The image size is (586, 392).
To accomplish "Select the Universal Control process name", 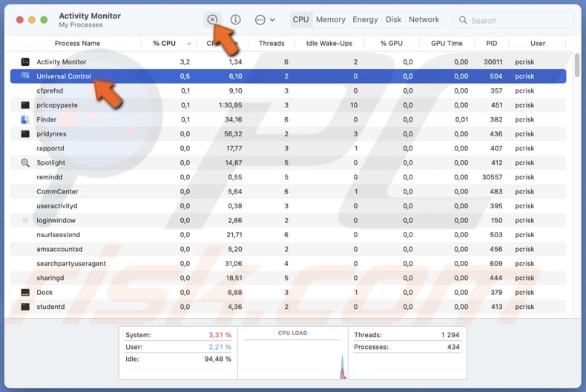I will pos(64,76).
